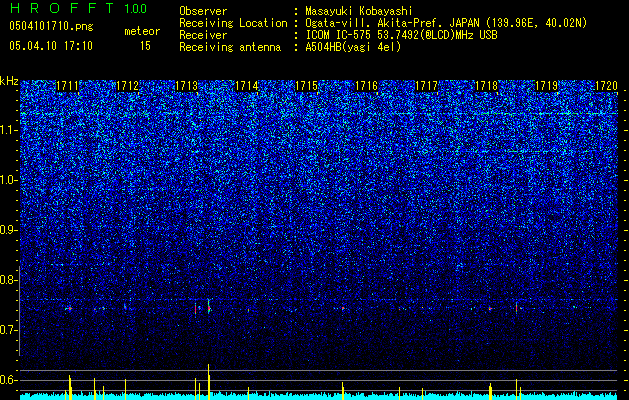Click the 0.6 kHz axis label
This screenshot has width=629, height=400.
tap(9, 380)
